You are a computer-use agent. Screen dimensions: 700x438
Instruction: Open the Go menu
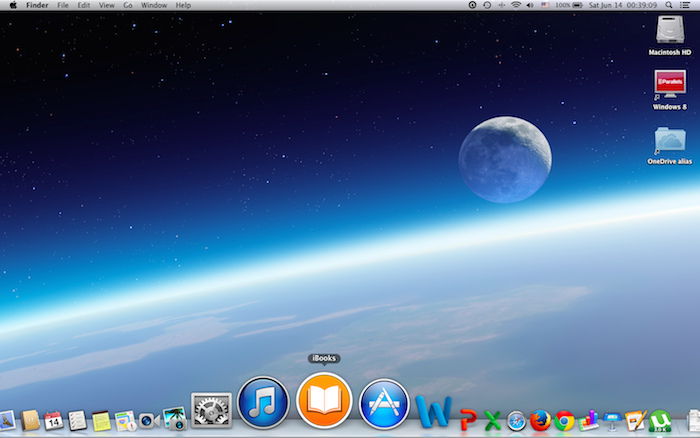point(127,5)
